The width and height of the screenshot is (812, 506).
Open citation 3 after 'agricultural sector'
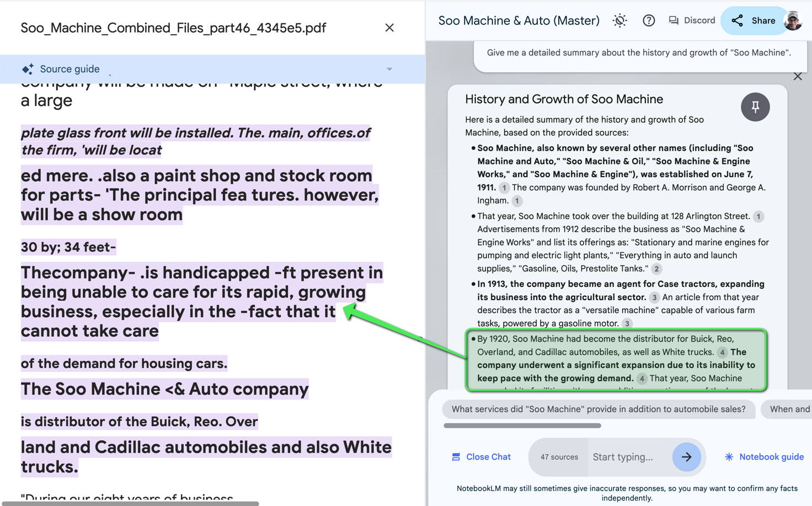tap(654, 297)
